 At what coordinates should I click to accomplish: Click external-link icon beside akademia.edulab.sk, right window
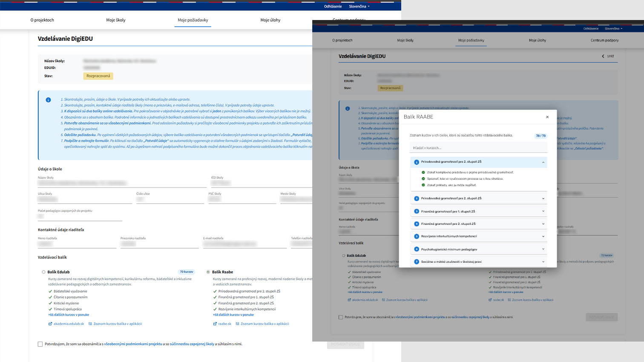pos(349,300)
